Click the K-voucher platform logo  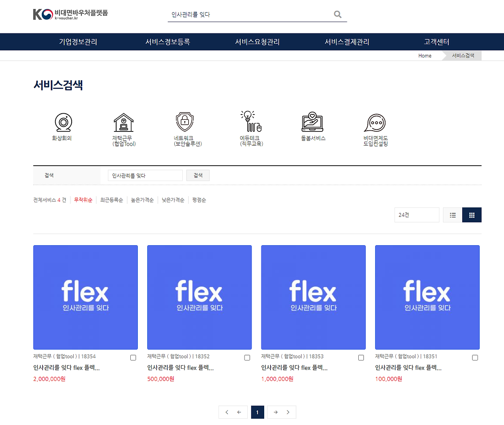(70, 14)
